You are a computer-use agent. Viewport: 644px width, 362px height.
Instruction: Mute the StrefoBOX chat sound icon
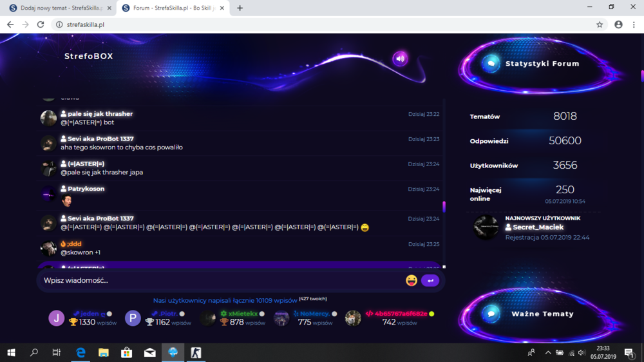[x=400, y=59]
